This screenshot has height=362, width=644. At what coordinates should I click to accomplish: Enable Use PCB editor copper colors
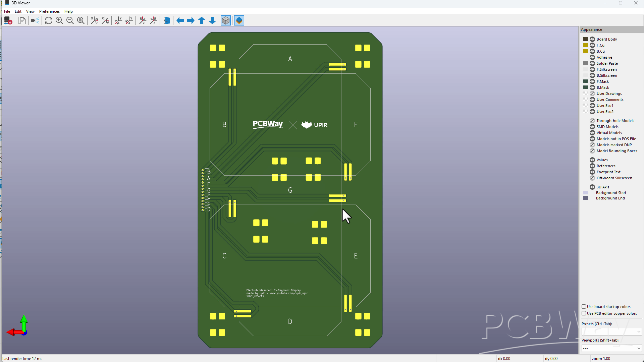(584, 313)
